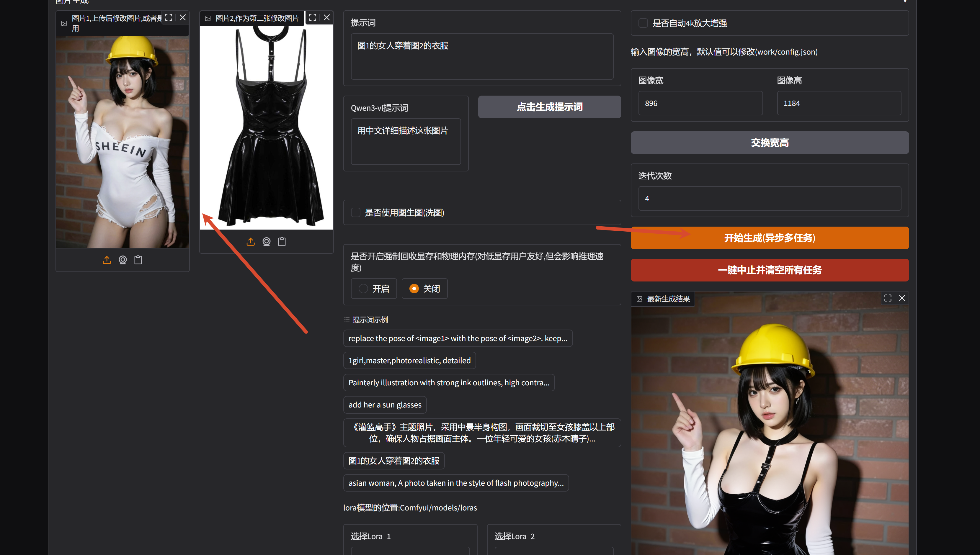Viewport: 980px width, 555px height.
Task: Click upload icon under image 1
Action: pyautogui.click(x=107, y=260)
